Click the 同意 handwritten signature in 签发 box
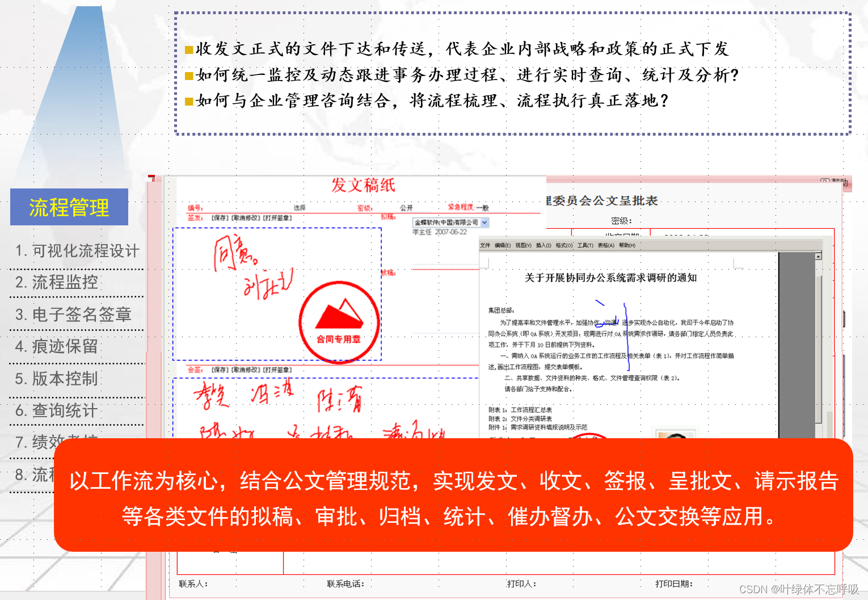 pos(235,254)
